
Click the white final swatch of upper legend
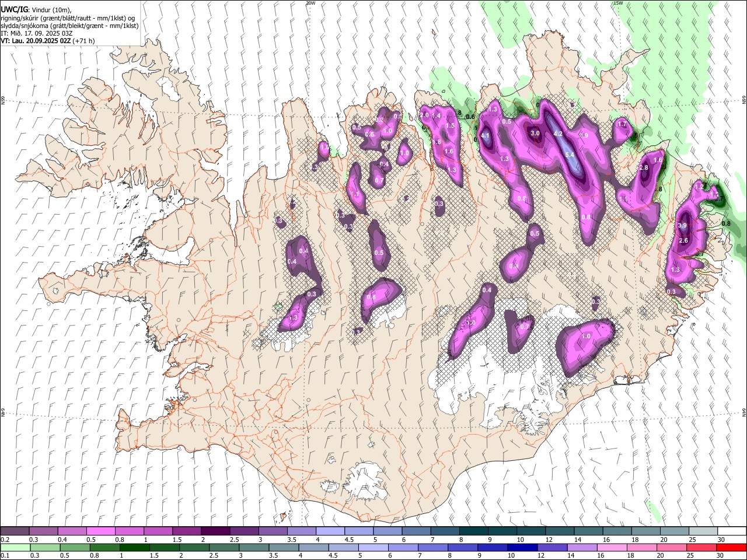coord(732,531)
